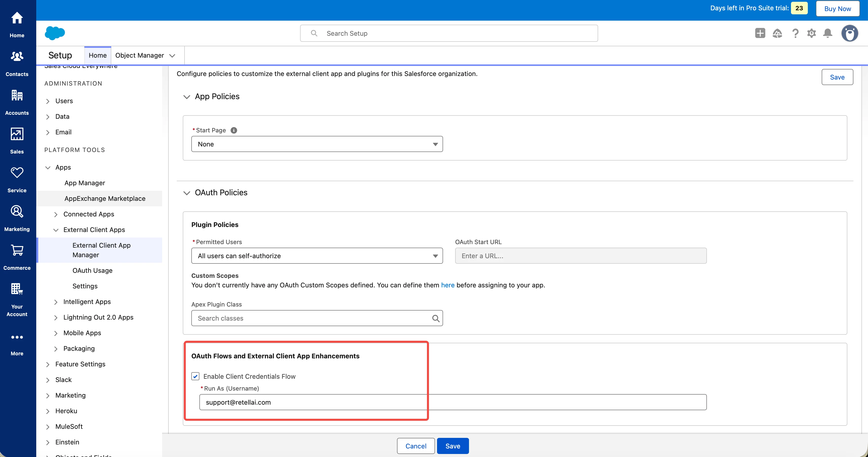Open the Trailhead guidance icon
The width and height of the screenshot is (868, 457).
tap(777, 33)
